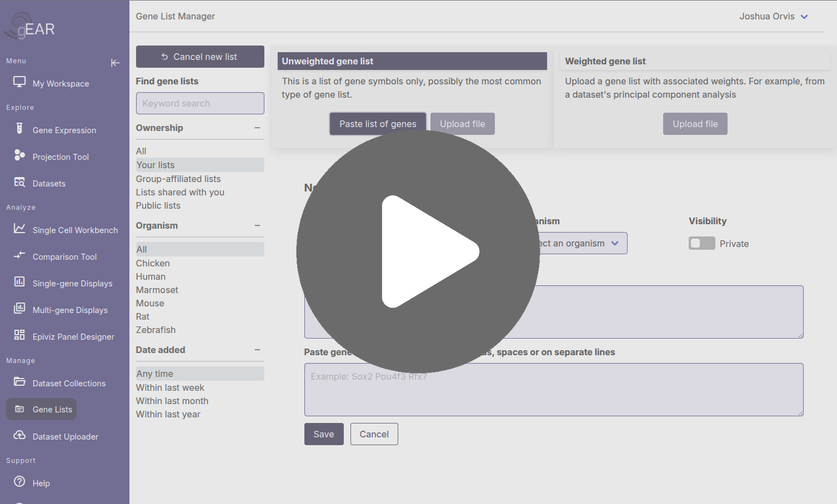Viewport: 837px width, 504px height.
Task: Open the Help section
Action: (39, 483)
